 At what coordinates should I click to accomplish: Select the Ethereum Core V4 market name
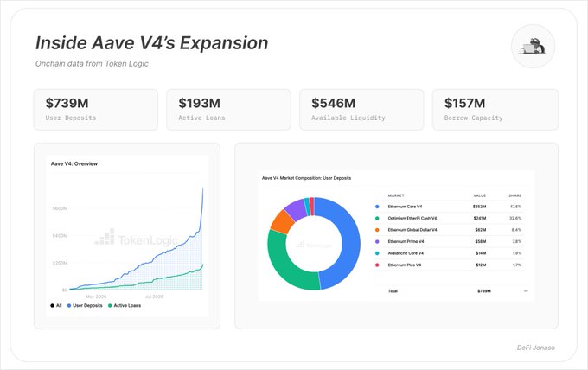coord(405,207)
